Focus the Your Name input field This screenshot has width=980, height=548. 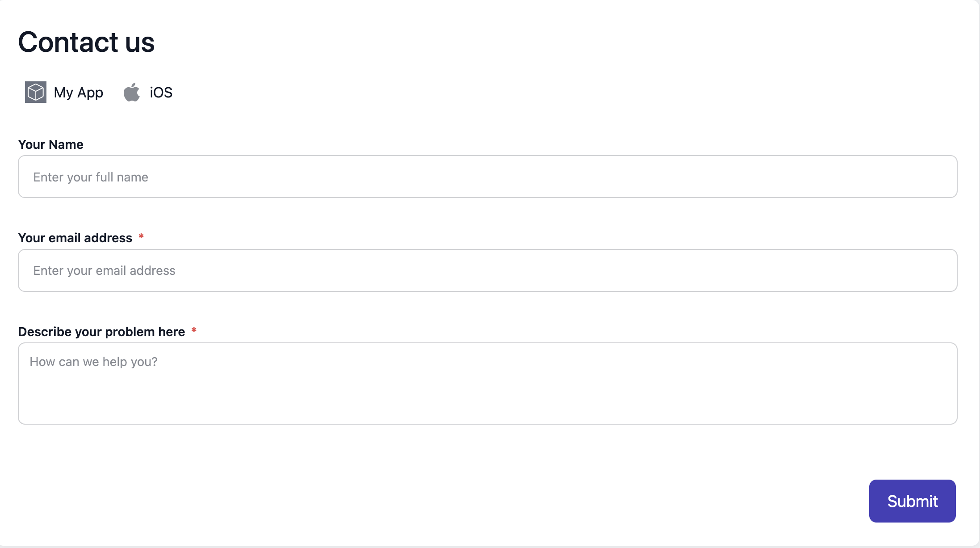[488, 177]
